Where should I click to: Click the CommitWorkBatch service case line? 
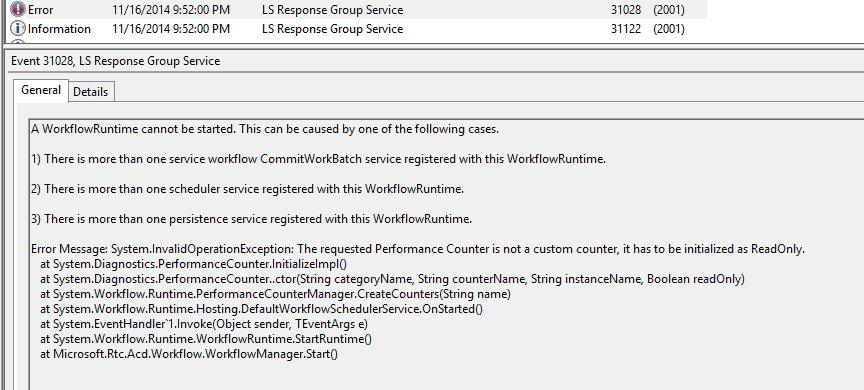(x=318, y=159)
